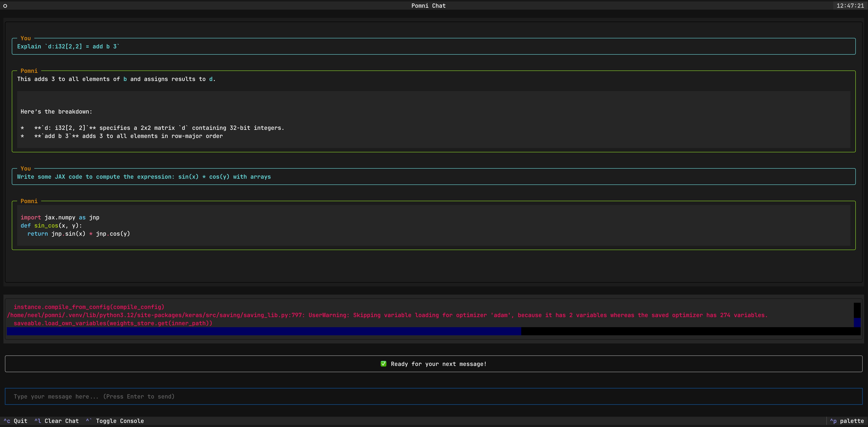Focus the message input field
The height and width of the screenshot is (427, 868).
[x=434, y=396]
